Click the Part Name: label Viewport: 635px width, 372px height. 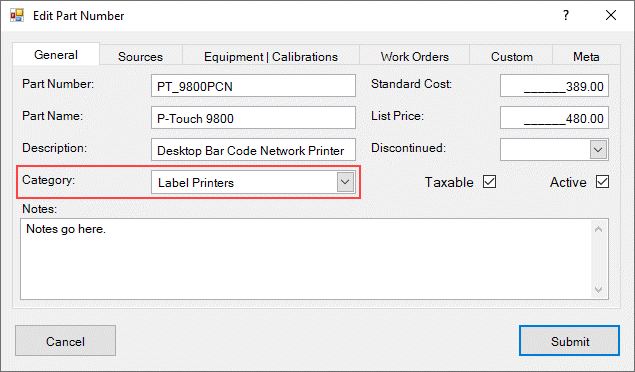(53, 116)
